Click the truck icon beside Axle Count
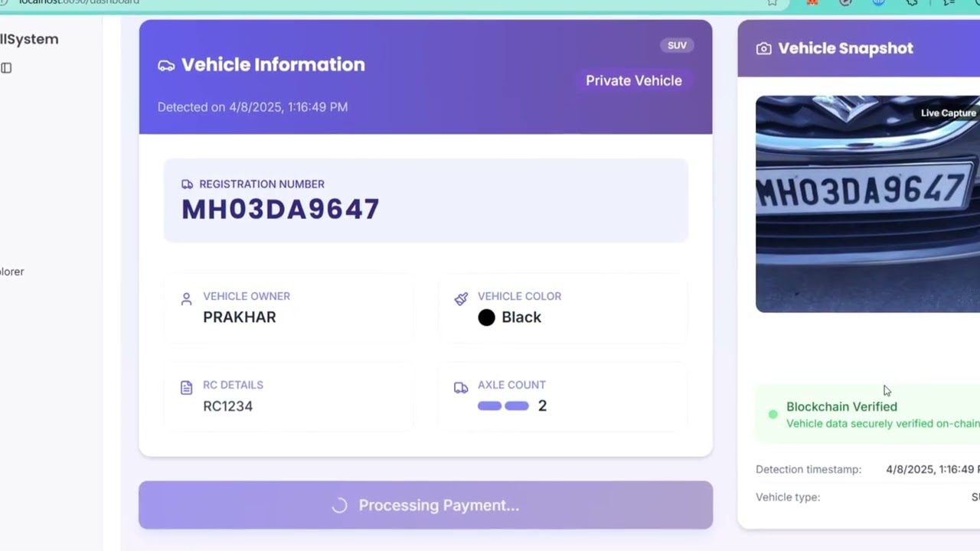This screenshot has width=980, height=551. click(461, 388)
